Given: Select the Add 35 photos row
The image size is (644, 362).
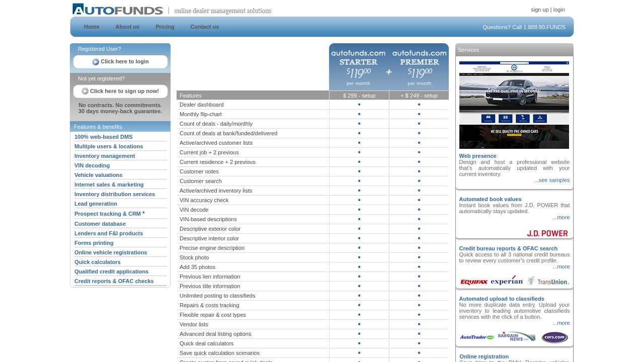Looking at the screenshot, I should (312, 267).
